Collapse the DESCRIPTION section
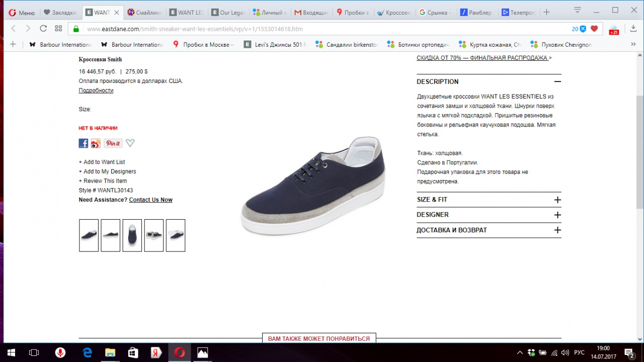644x362 pixels. [x=557, y=81]
